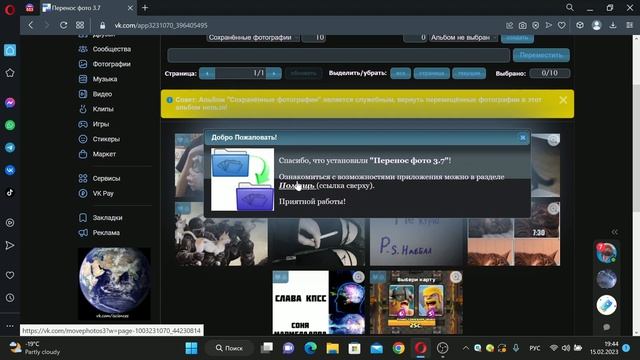Take a snapshot with camera icon

pyautogui.click(x=522, y=25)
